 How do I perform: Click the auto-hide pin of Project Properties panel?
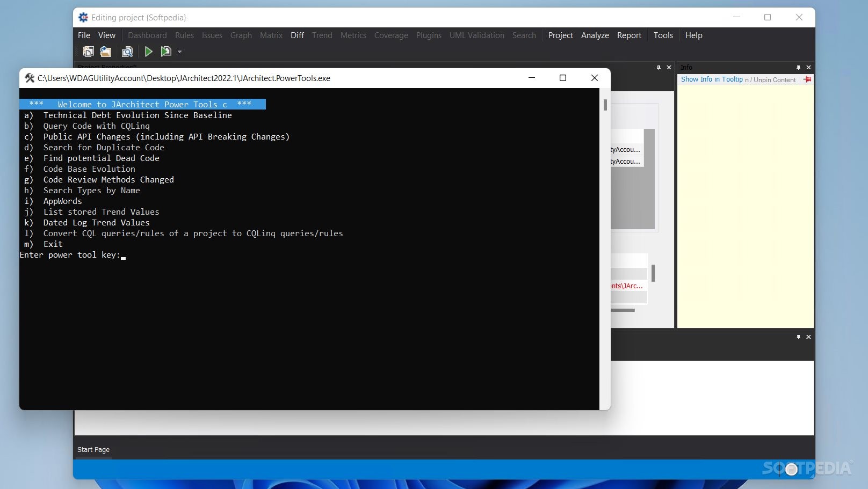coord(659,67)
